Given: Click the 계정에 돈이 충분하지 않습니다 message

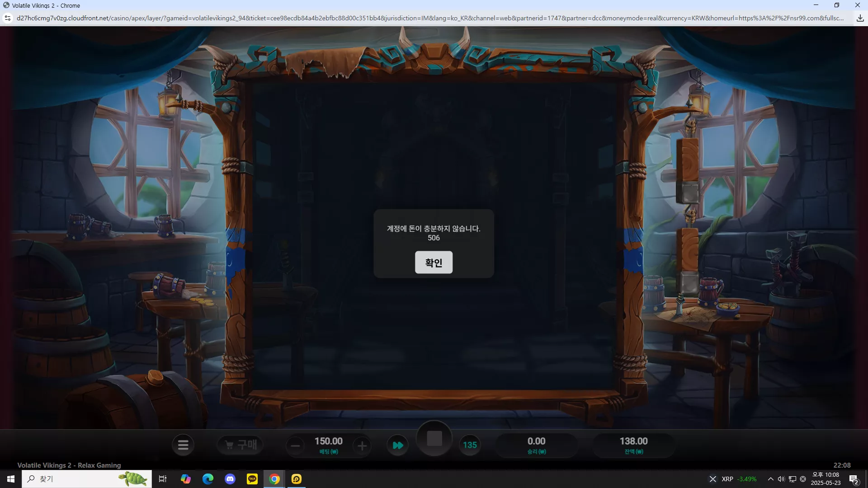Looking at the screenshot, I should click(434, 229).
